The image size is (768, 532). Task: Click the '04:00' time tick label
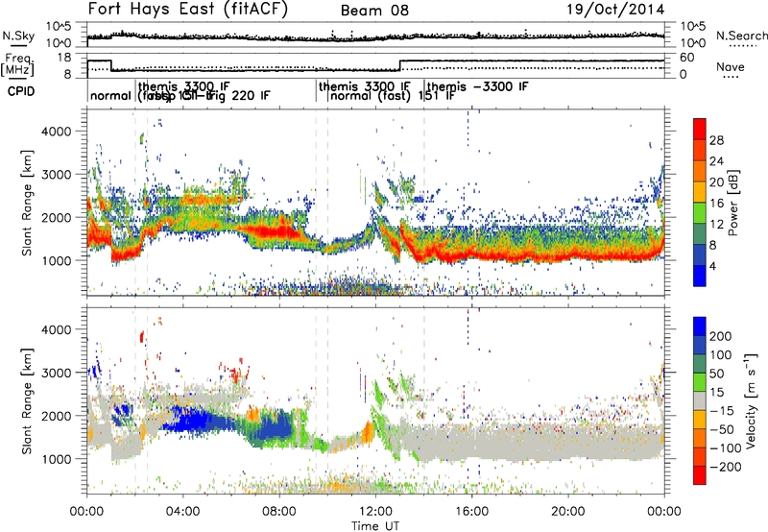(182, 512)
